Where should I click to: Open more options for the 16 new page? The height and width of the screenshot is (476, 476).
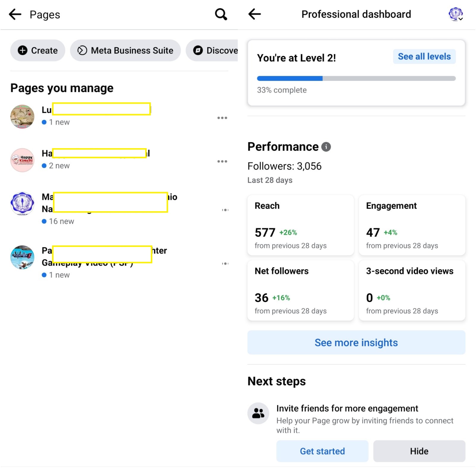point(225,210)
